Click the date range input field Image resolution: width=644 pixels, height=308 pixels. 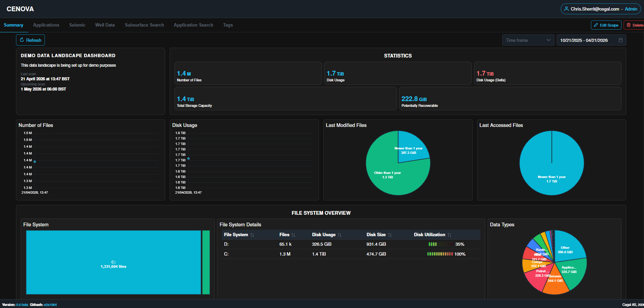coord(591,40)
